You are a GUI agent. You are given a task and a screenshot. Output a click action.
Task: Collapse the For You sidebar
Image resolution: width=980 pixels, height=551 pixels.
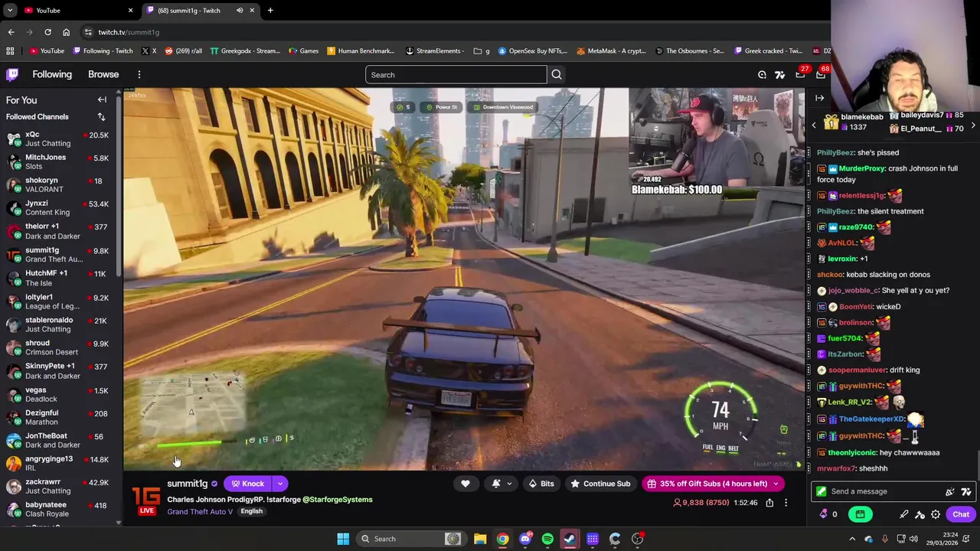[102, 99]
